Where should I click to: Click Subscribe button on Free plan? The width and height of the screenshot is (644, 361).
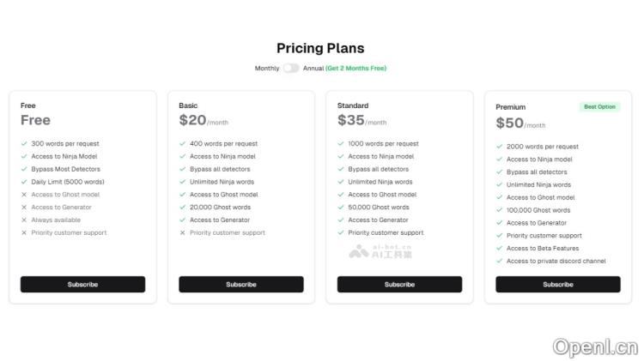[82, 284]
